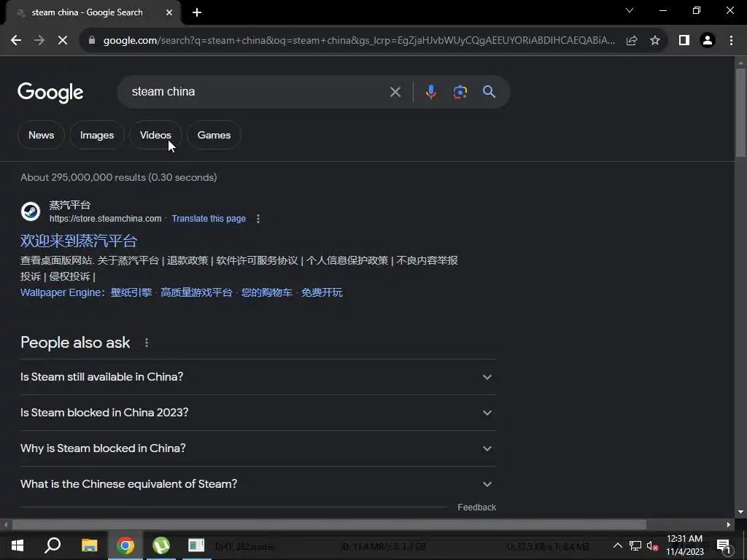Click the results count text

click(119, 177)
